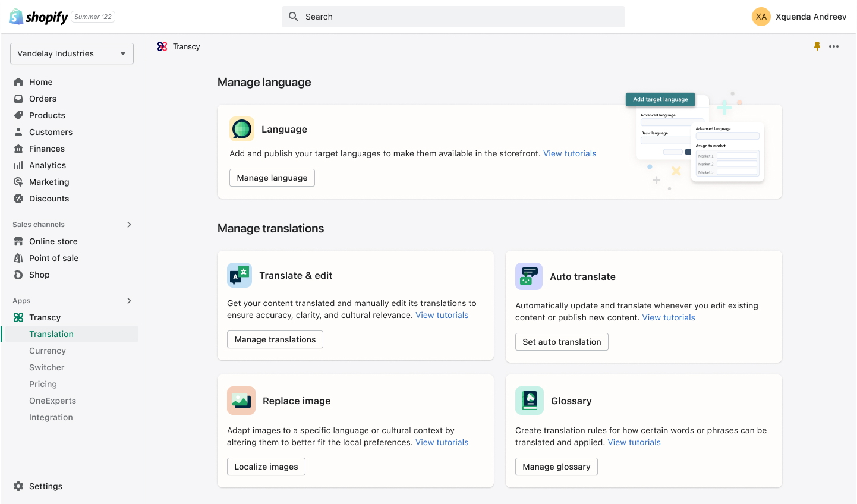Click the Home house icon
857x504 pixels.
pyautogui.click(x=18, y=82)
